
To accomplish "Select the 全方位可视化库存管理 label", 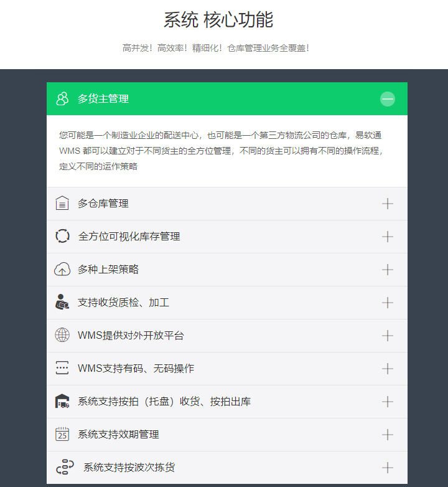I will pos(129,237).
